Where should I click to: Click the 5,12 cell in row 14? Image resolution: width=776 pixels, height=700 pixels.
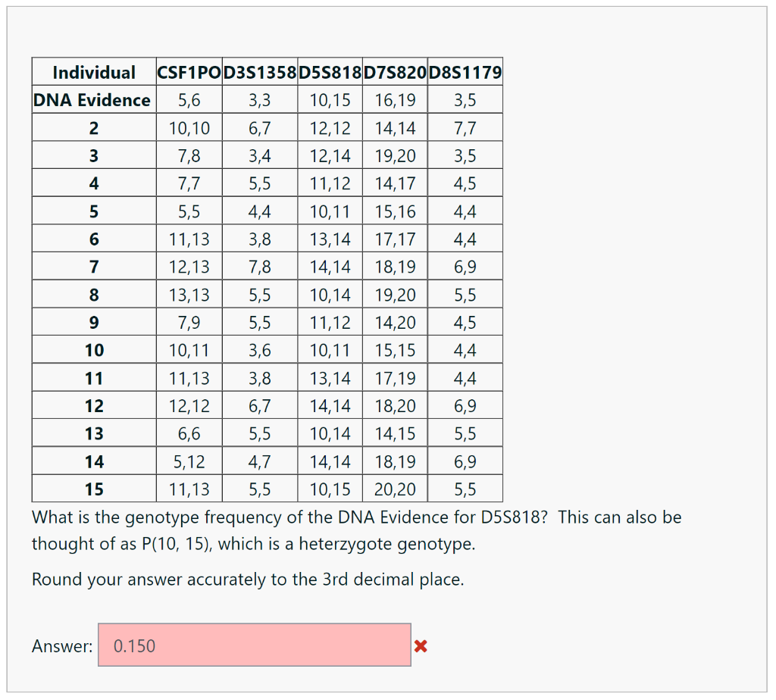[x=189, y=461]
